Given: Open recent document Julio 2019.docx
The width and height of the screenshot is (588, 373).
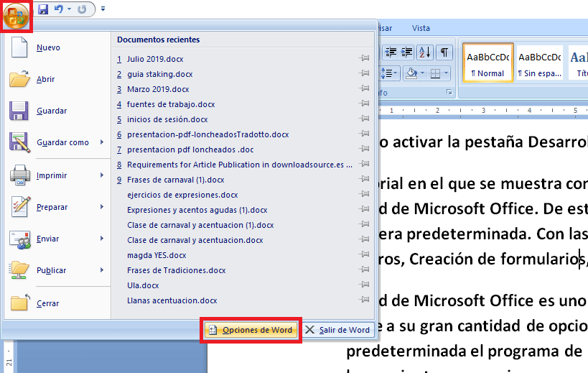Looking at the screenshot, I should pyautogui.click(x=155, y=59).
